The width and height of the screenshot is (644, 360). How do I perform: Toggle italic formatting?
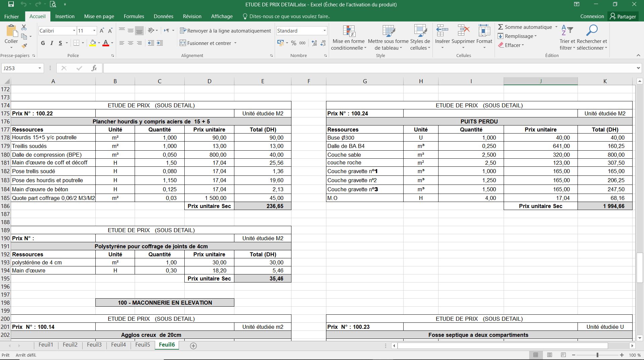pos(51,43)
